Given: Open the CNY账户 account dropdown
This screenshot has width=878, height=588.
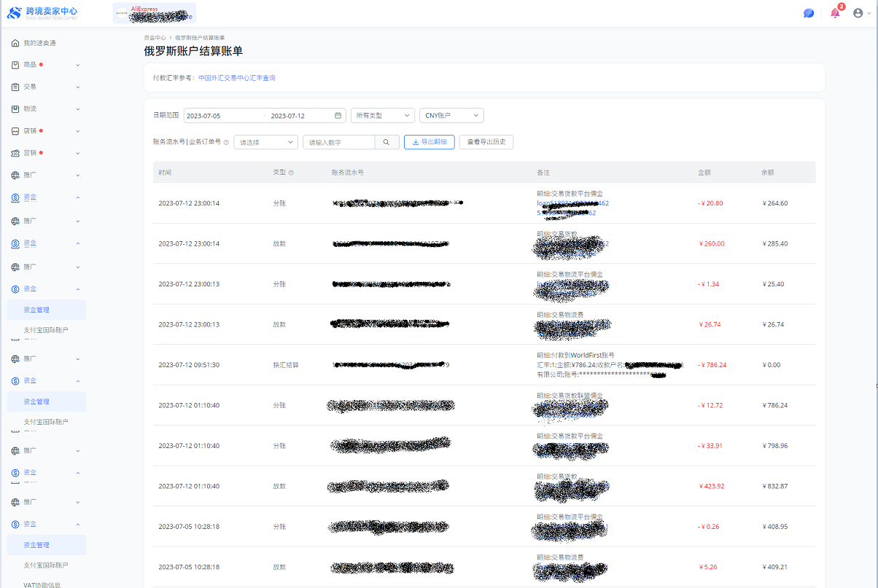Looking at the screenshot, I should point(451,116).
